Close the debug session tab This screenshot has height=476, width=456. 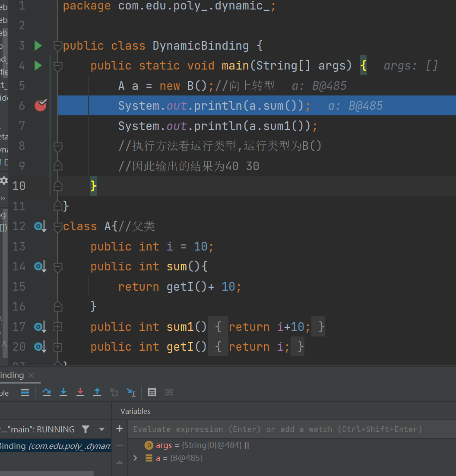click(31, 375)
